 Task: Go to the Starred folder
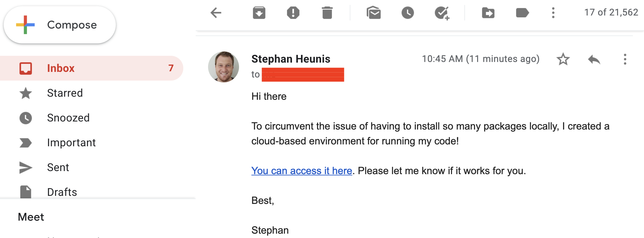pyautogui.click(x=65, y=93)
